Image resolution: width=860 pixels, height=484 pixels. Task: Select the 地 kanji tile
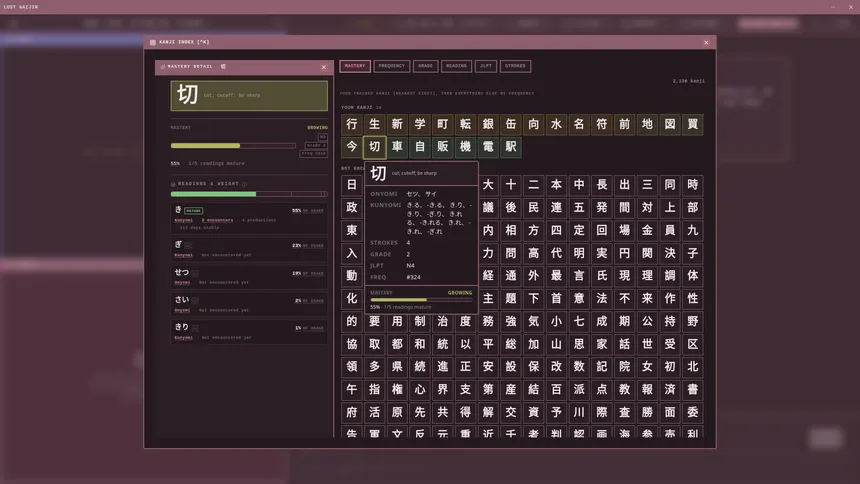click(647, 124)
